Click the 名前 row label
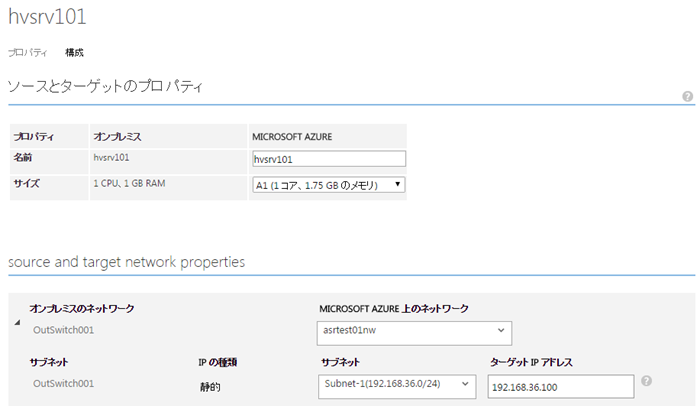 point(23,157)
